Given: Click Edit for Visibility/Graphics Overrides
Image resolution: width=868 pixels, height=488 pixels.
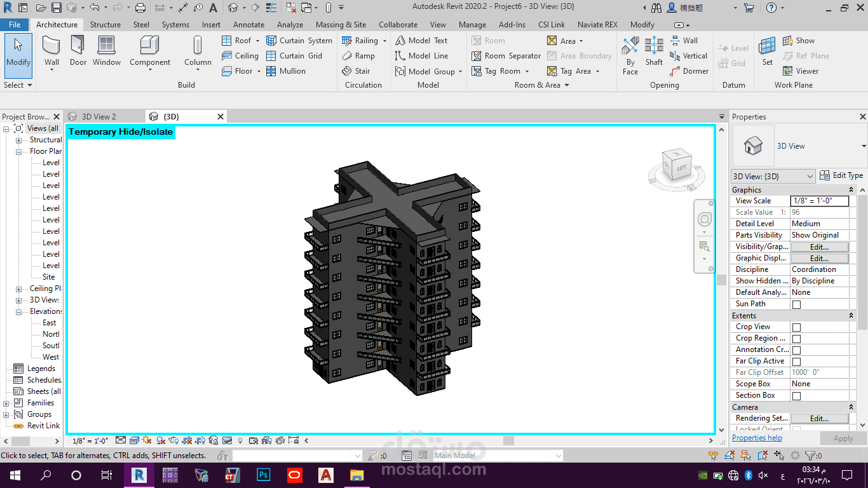Looking at the screenshot, I should [x=819, y=247].
